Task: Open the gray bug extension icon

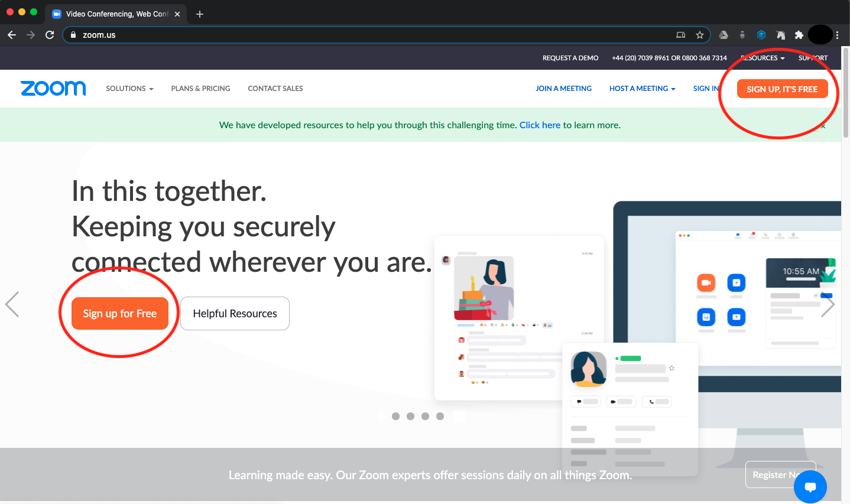Action: (x=742, y=35)
